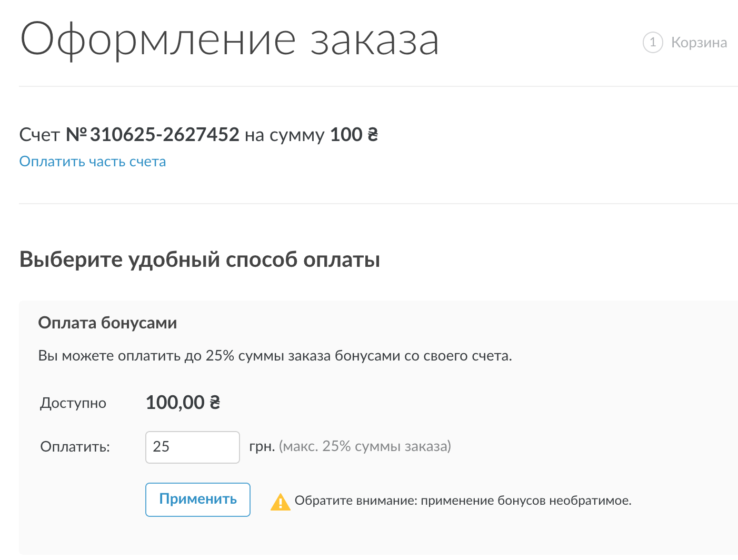Click the 25% bonus payment description text
Image resolution: width=738 pixels, height=560 pixels.
point(275,356)
